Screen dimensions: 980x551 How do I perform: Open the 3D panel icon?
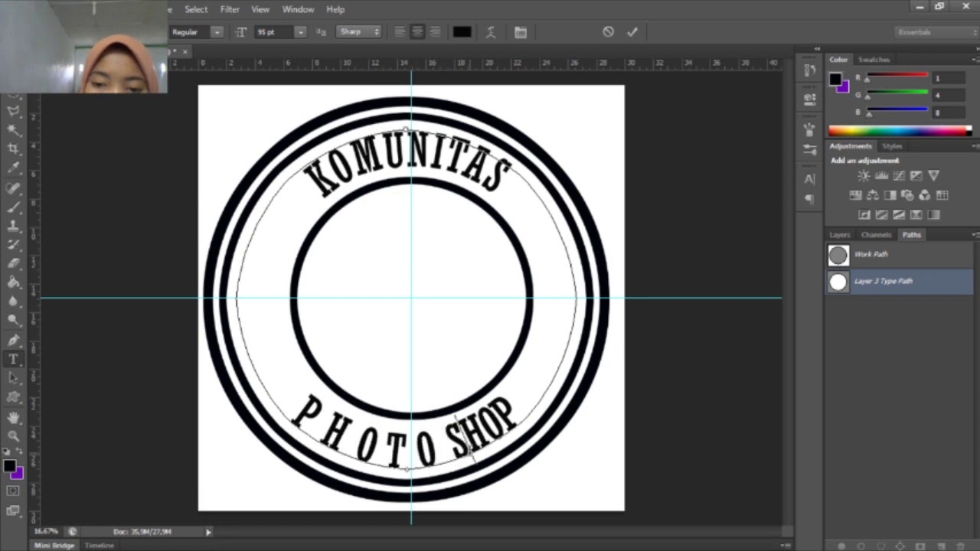click(x=810, y=98)
